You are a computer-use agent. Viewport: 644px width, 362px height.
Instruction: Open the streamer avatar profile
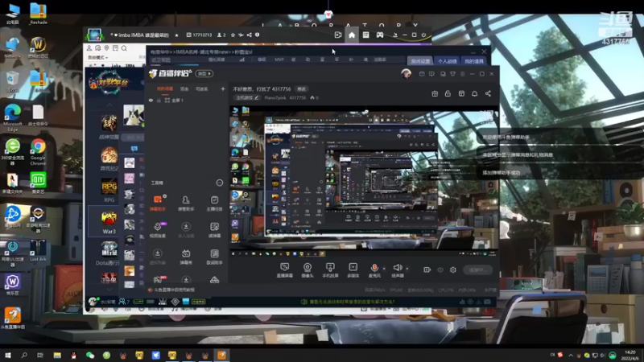pos(406,74)
